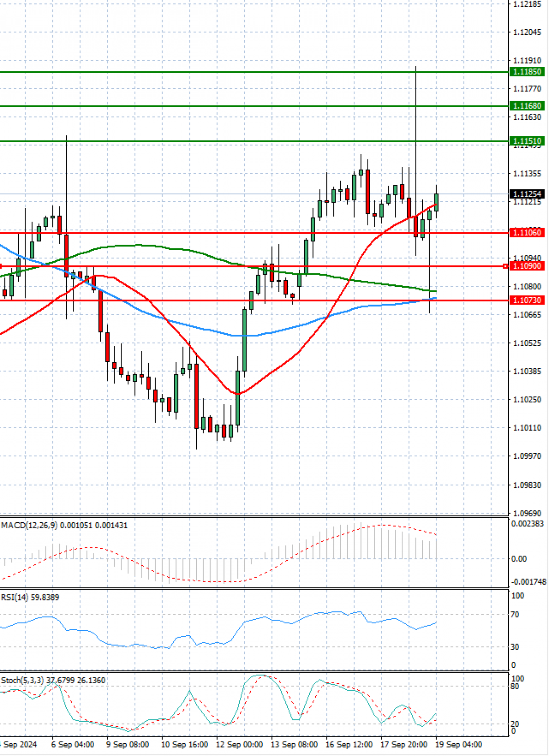Click the 1.11510 green price level label
The height and width of the screenshot is (756, 549).
click(527, 141)
